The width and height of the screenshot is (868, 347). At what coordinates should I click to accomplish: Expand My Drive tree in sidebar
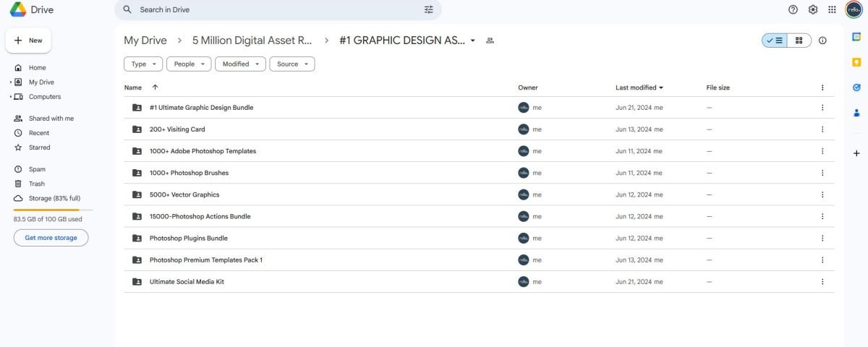click(x=10, y=82)
